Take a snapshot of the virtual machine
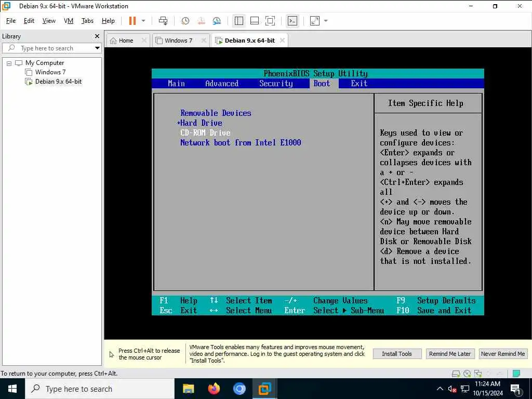Image resolution: width=532 pixels, height=399 pixels. click(185, 21)
